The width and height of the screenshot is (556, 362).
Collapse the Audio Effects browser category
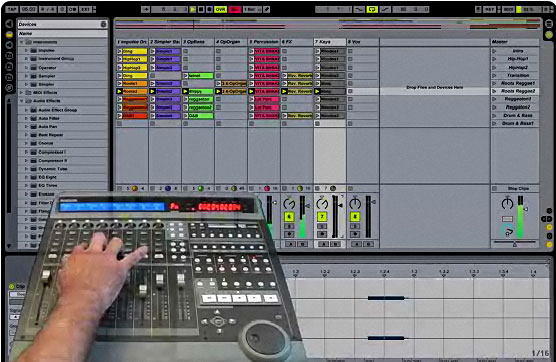click(21, 101)
